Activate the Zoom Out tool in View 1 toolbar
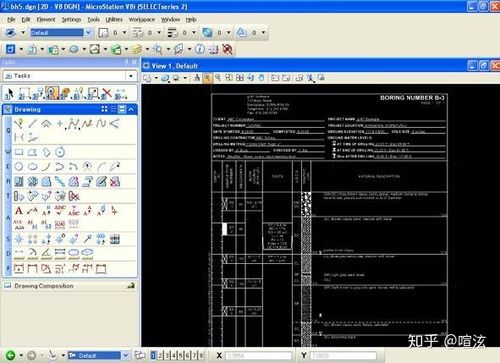Screen dimensions: 500x363 218,78
